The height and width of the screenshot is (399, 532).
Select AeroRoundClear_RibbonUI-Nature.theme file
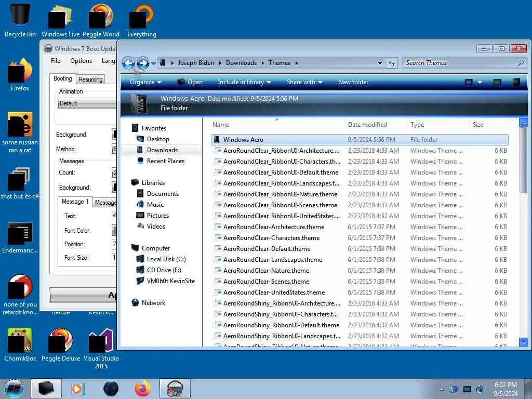tap(360, 194)
